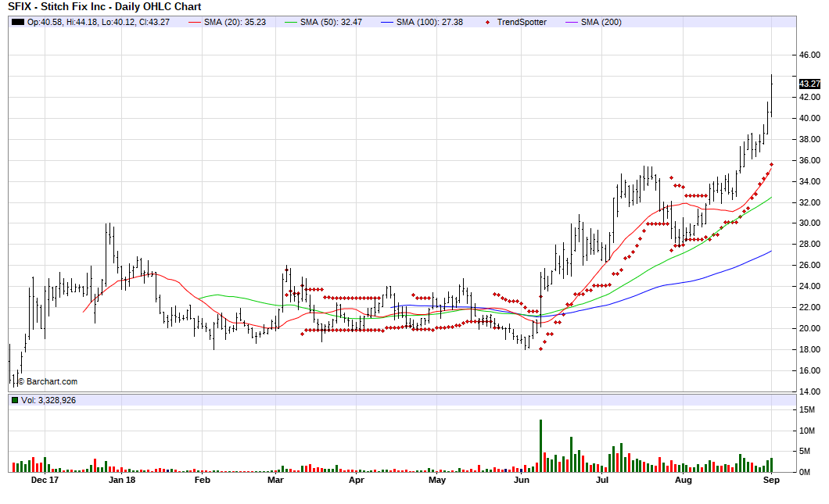Select the "SMA (200)" legend label
Screen dimensions: 829x504
pos(601,22)
